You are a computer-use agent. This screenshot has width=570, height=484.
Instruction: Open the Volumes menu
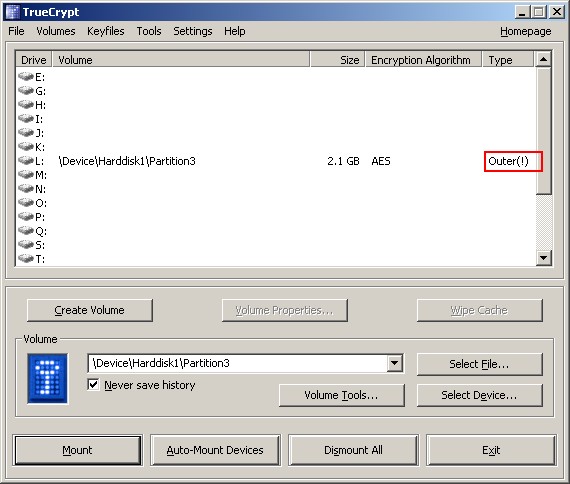(56, 31)
